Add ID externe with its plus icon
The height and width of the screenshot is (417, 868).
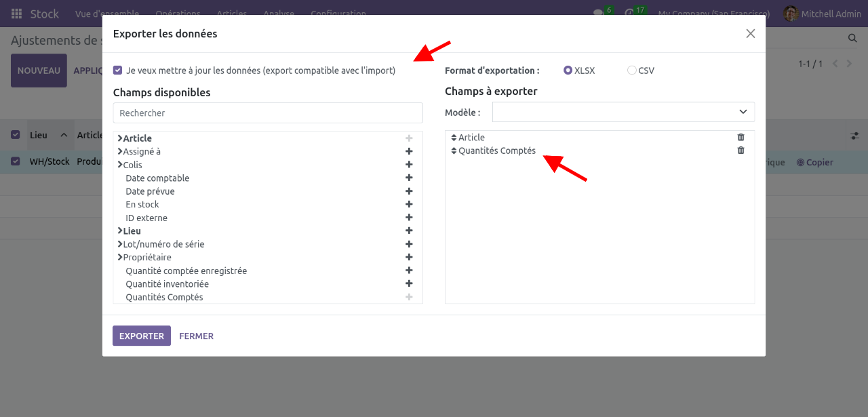tap(409, 218)
